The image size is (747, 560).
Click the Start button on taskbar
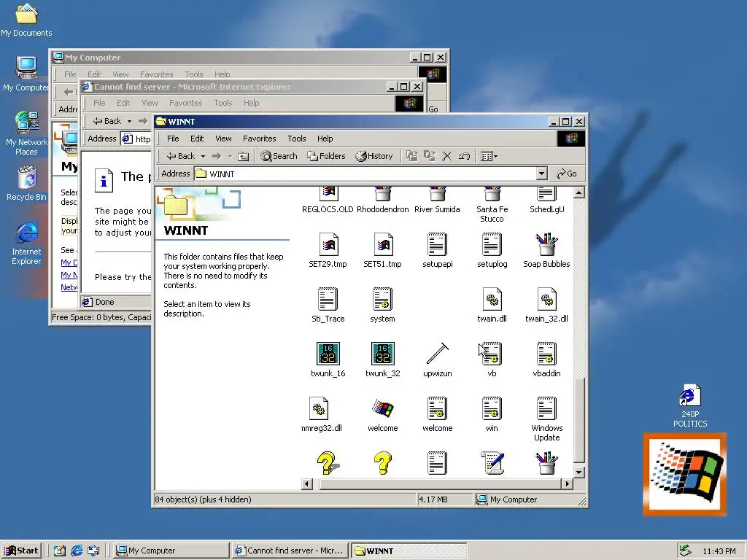[21, 551]
